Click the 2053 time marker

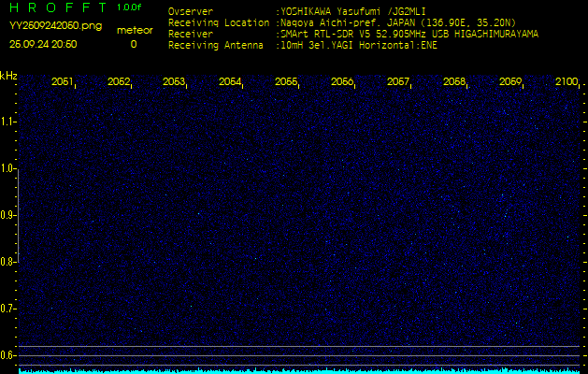click(174, 82)
